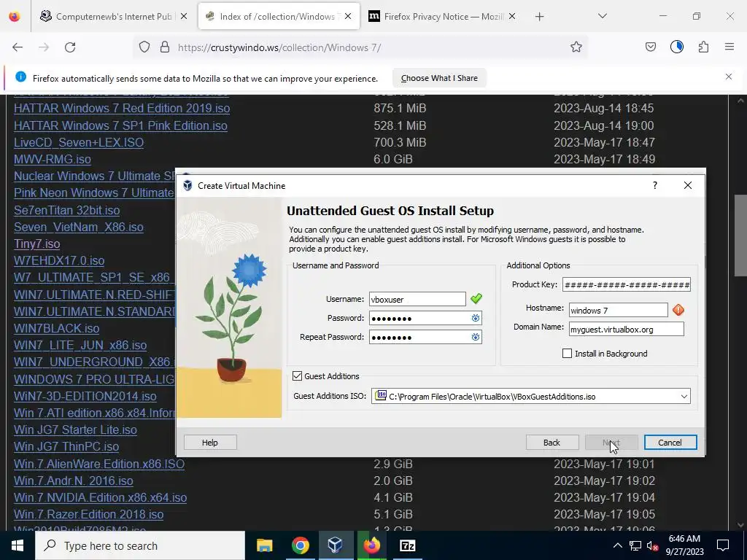The image size is (747, 560).
Task: Click the Username input field
Action: tap(417, 299)
